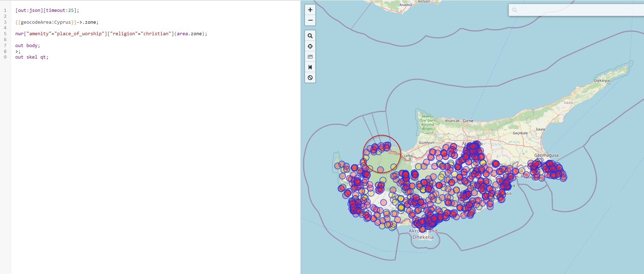
Task: Click the Güzelyurt place label
Action: (426, 143)
